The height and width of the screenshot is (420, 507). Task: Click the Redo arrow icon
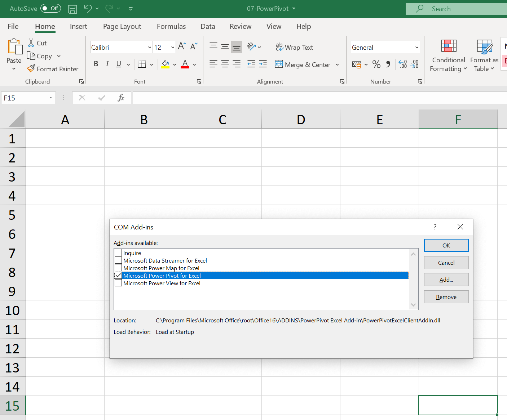pos(109,8)
